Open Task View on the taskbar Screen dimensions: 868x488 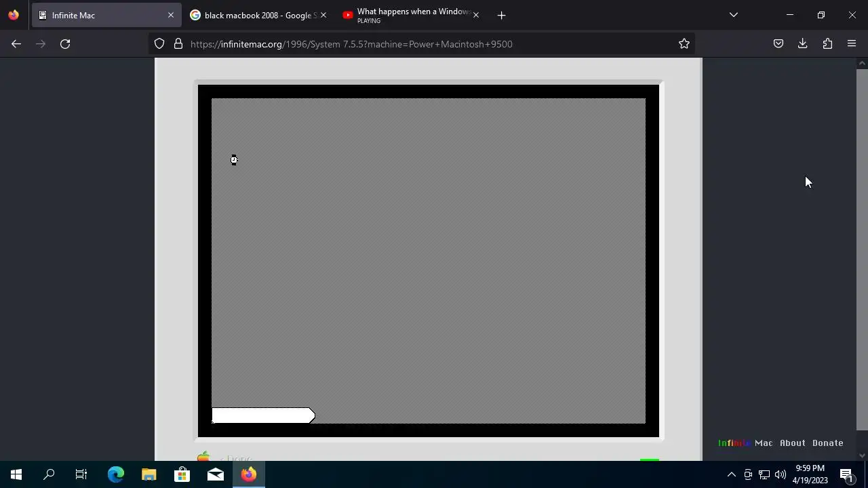(81, 474)
